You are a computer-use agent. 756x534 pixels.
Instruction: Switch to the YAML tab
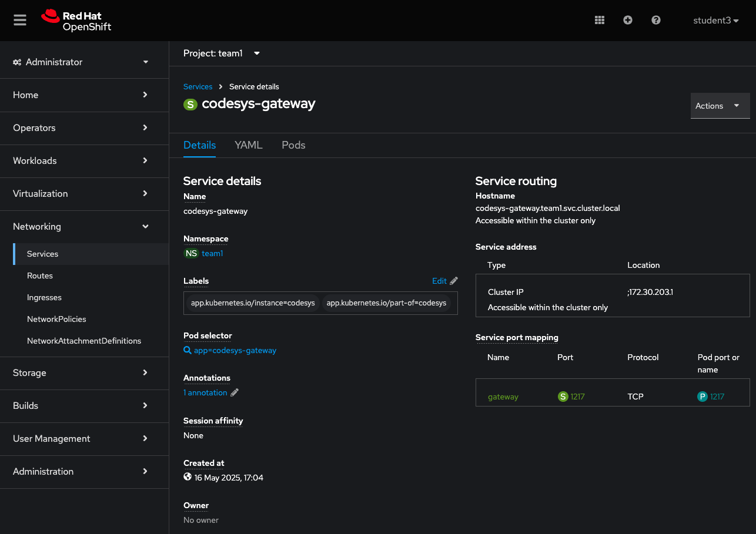point(248,145)
